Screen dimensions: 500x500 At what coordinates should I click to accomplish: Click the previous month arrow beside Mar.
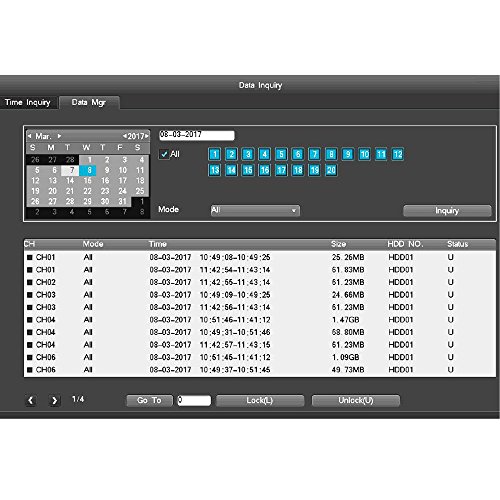tap(30, 136)
